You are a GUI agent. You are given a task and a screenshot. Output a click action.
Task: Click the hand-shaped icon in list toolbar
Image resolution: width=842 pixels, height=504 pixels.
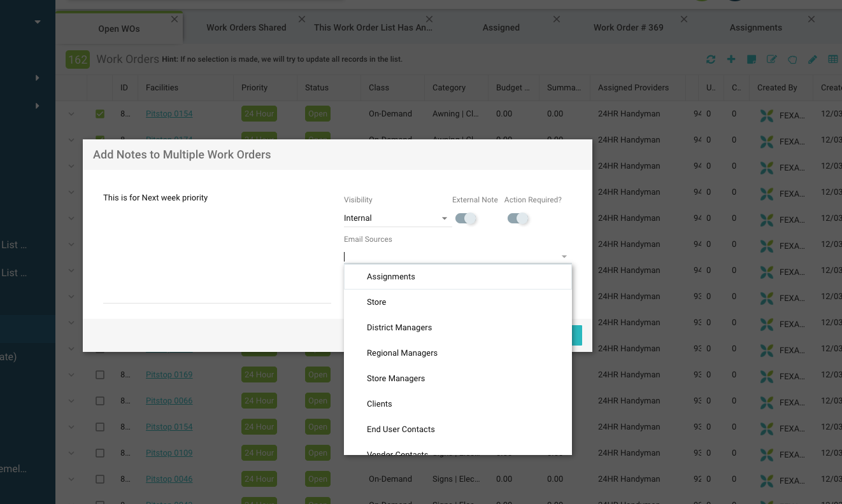[x=792, y=59]
